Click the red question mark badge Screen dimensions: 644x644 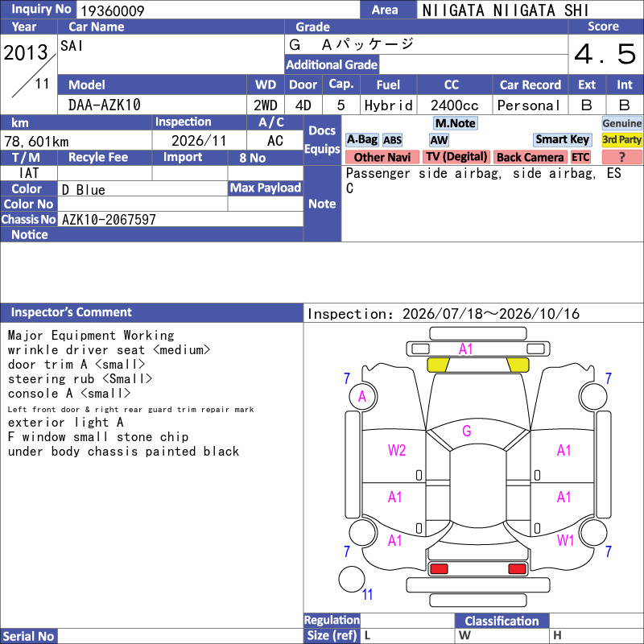point(621,157)
